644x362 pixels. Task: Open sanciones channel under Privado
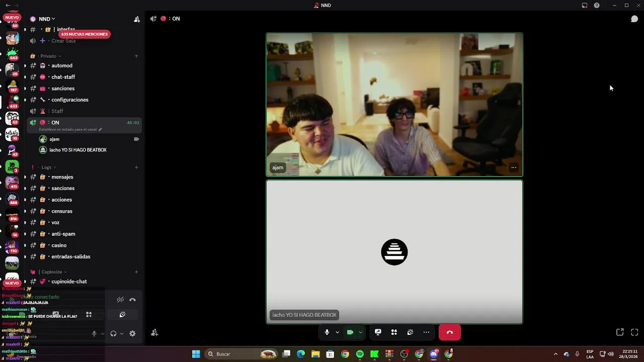[x=63, y=88]
